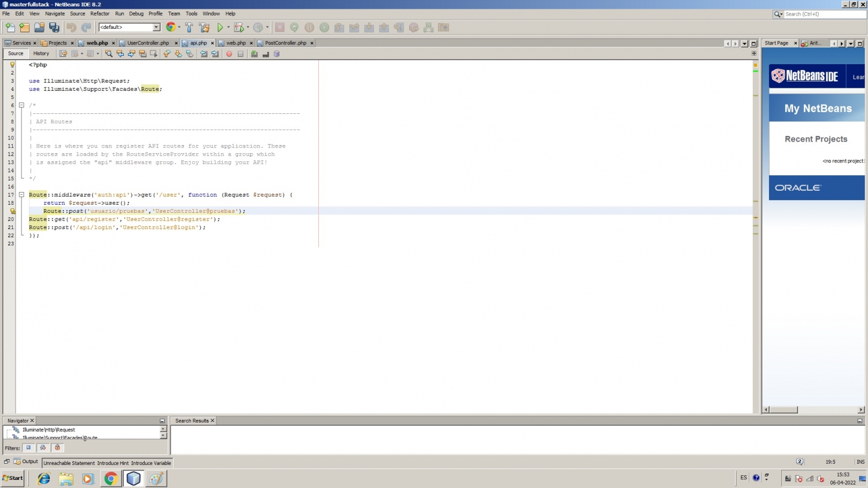This screenshot has height=488, width=868.
Task: Click the Save All icon
Action: [x=54, y=27]
